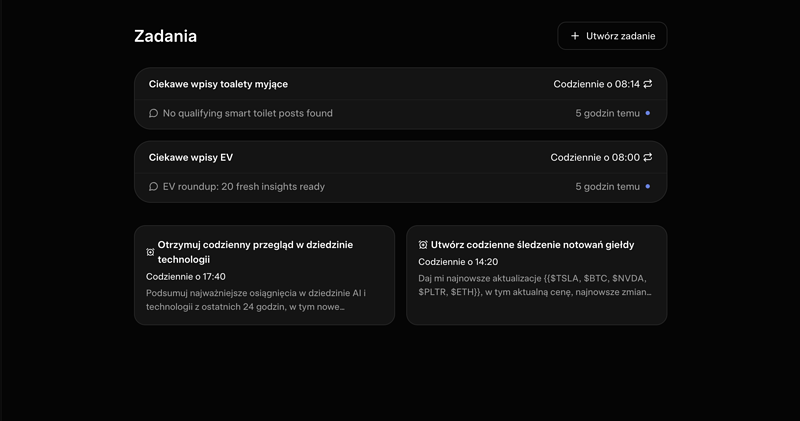Click chat bubble icon in smart toilet row
This screenshot has height=421, width=800.
[153, 113]
